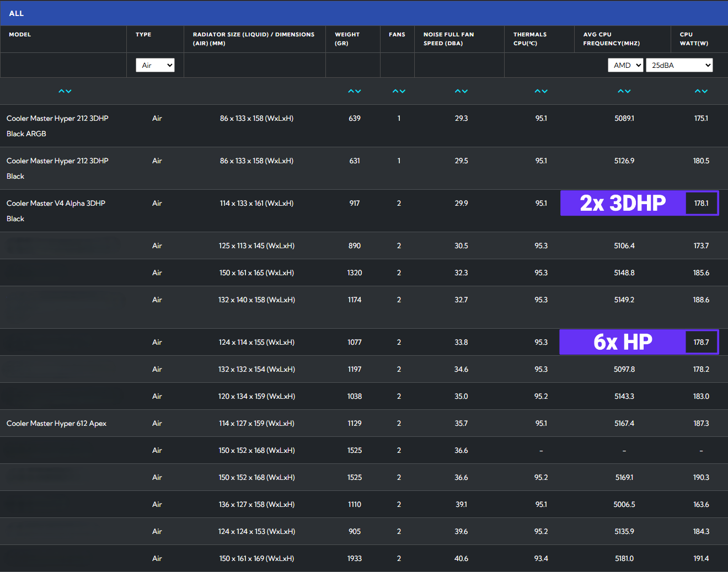The width and height of the screenshot is (728, 572).
Task: Open the AMD platform dropdown
Action: pyautogui.click(x=626, y=65)
